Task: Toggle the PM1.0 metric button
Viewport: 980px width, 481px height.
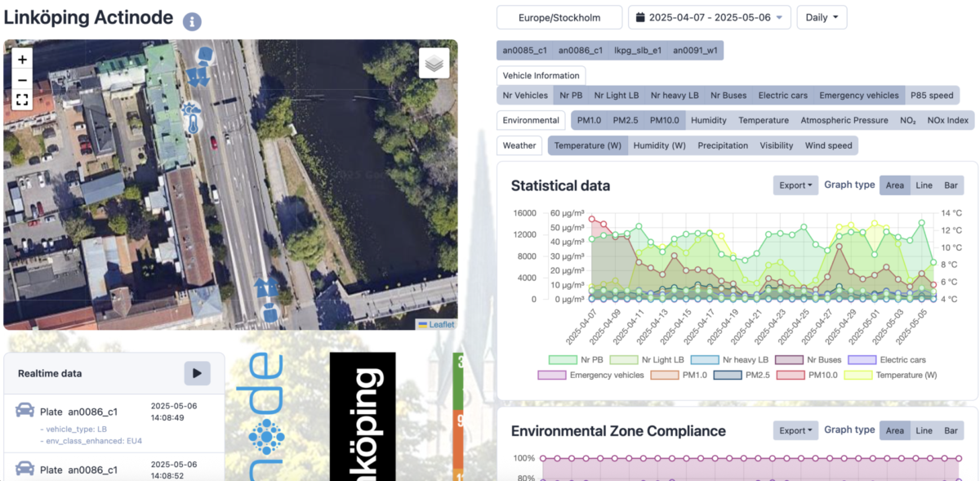Action: coord(589,120)
